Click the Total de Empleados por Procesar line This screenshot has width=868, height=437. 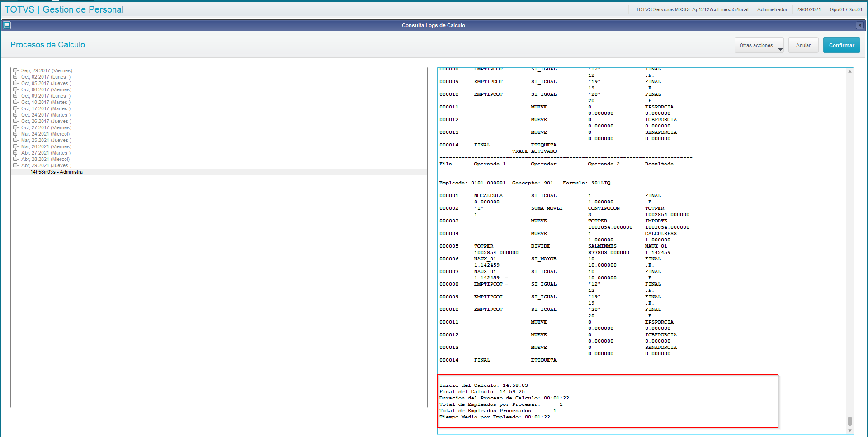501,404
